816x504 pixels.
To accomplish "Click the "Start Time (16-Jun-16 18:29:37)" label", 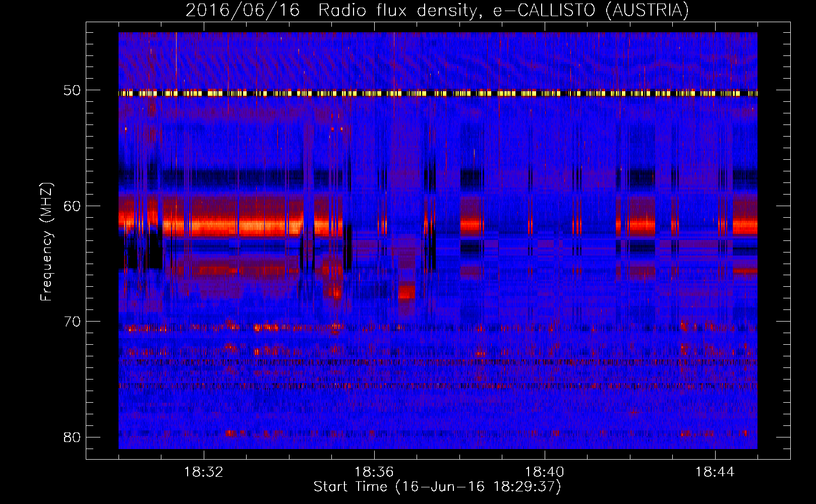I will coord(437,487).
